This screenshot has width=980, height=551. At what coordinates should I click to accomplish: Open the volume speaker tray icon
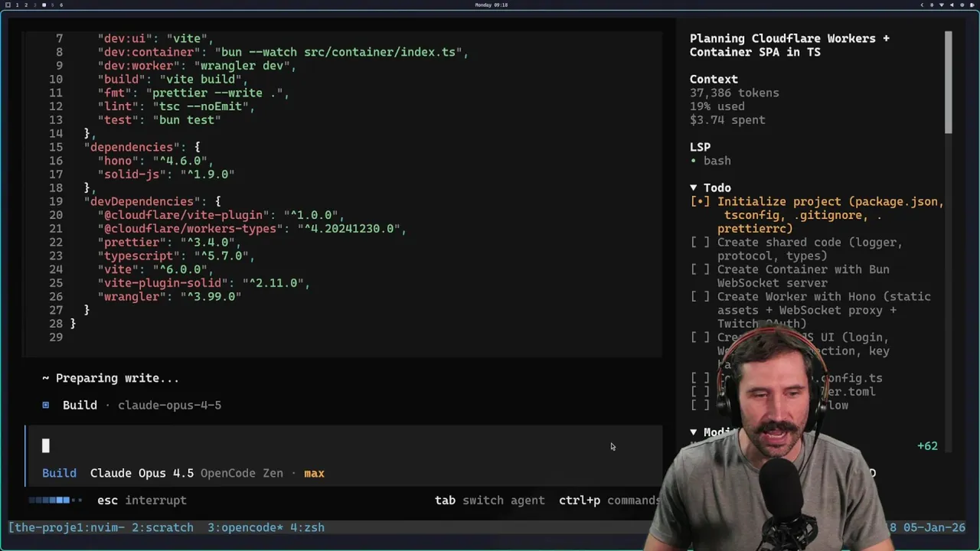[x=952, y=5]
